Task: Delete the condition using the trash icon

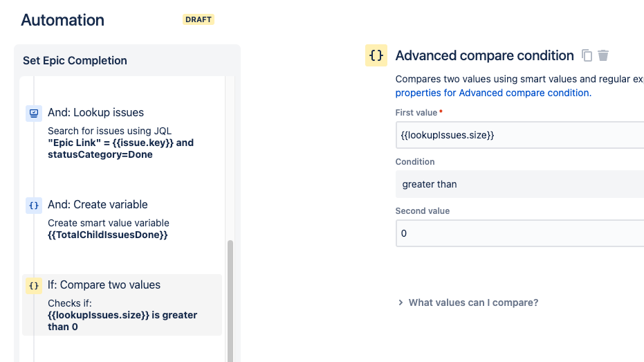Action: click(603, 55)
